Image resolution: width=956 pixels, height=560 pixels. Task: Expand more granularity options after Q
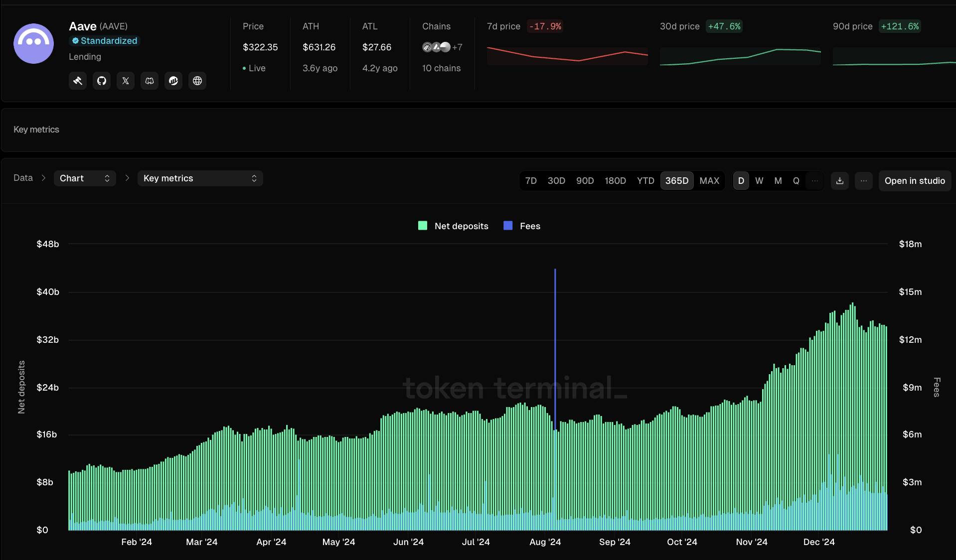[x=814, y=181]
